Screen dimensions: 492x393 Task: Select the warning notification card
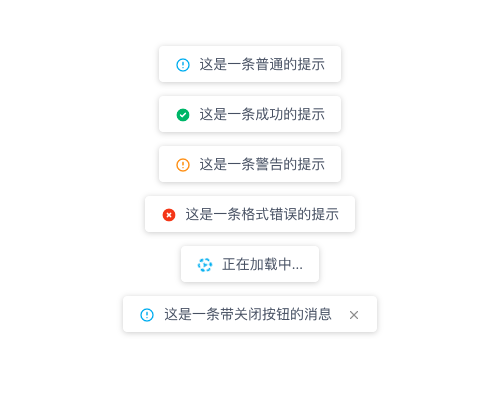coord(250,164)
